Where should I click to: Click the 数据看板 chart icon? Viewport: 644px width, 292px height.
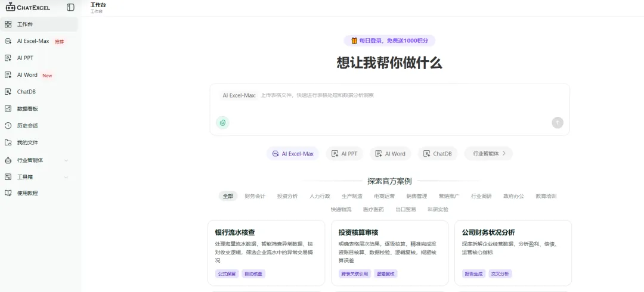tap(8, 108)
